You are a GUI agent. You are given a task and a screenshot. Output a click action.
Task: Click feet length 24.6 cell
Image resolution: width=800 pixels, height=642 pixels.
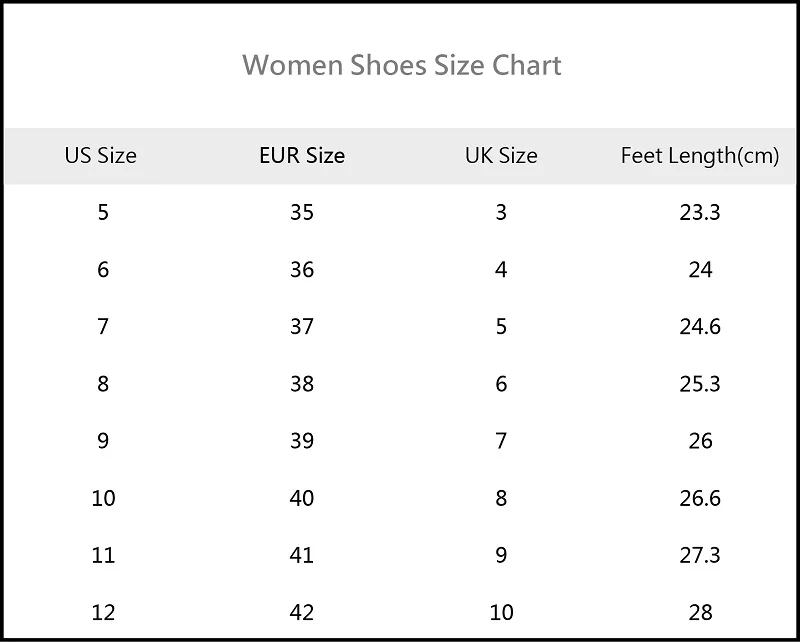[700, 327]
